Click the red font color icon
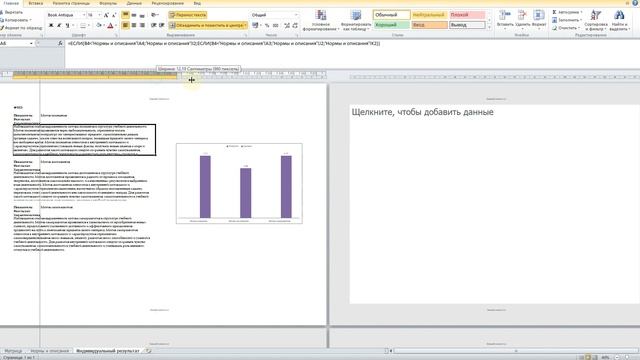This screenshot has height=360, width=640. (110, 25)
